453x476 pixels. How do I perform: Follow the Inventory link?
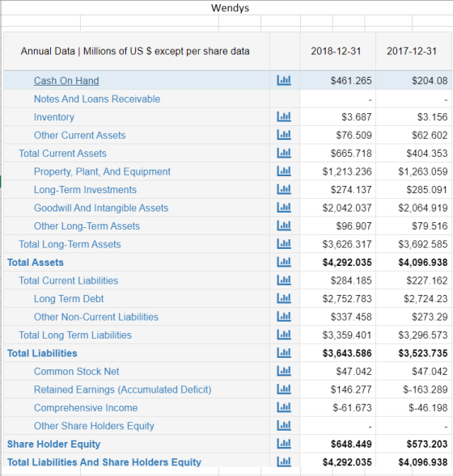54,117
